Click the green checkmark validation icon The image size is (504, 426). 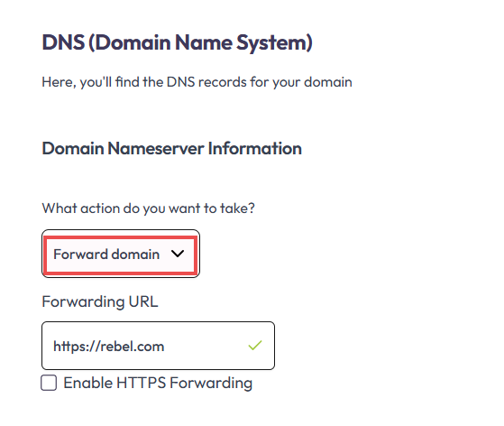(255, 346)
